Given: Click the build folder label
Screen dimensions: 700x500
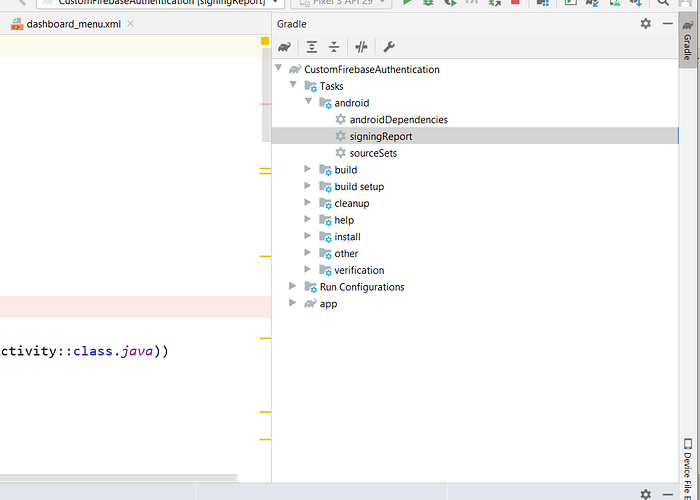Looking at the screenshot, I should (346, 170).
